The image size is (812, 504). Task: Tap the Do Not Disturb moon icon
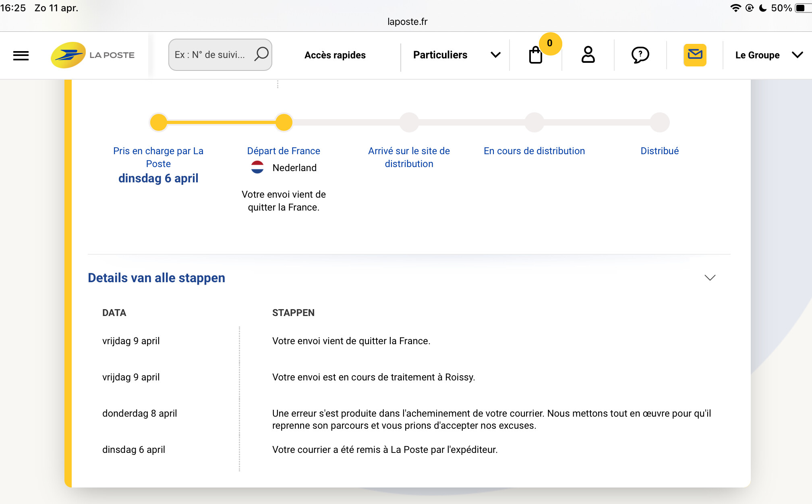pyautogui.click(x=763, y=8)
